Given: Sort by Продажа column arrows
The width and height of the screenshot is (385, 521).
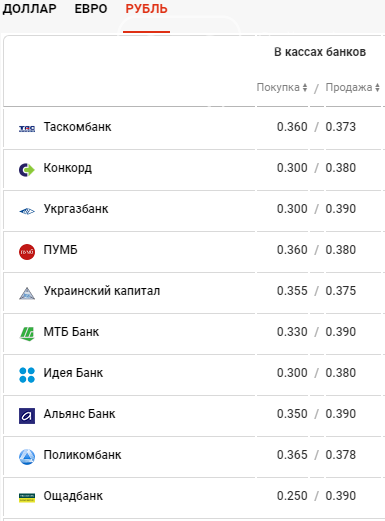Looking at the screenshot, I should (377, 88).
